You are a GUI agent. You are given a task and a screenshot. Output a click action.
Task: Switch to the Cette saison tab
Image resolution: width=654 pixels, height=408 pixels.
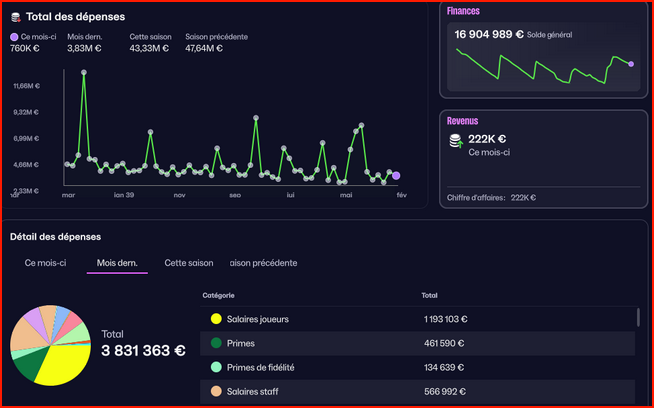coord(189,263)
